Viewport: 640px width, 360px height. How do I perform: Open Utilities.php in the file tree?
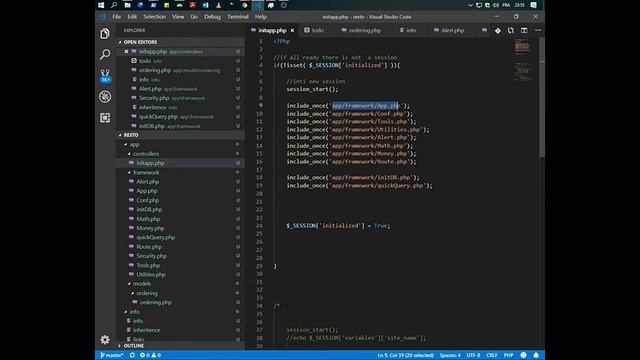(151, 275)
